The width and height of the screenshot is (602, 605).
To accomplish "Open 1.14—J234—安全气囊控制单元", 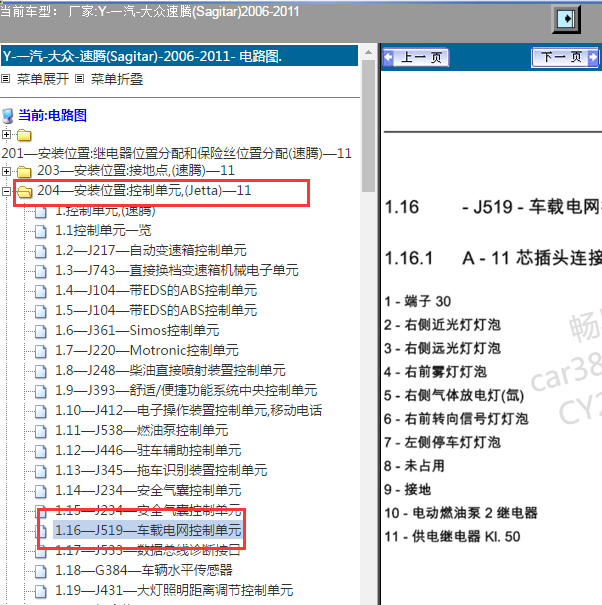I will coord(148,491).
